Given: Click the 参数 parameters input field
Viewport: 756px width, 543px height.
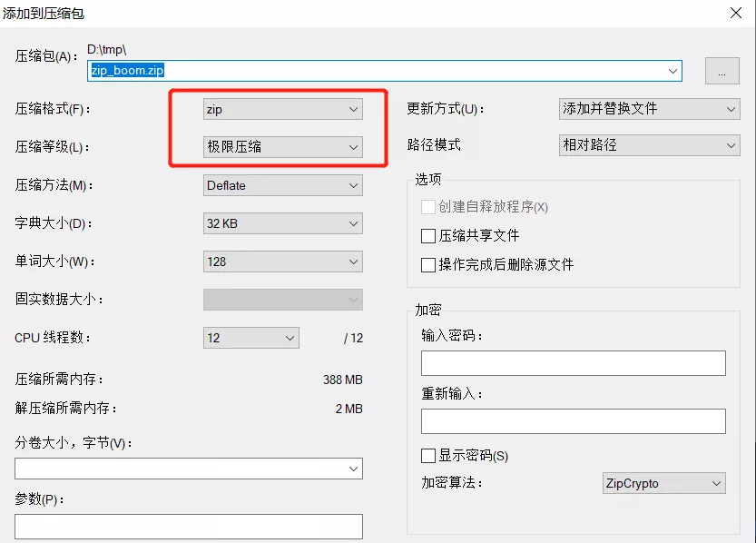Looking at the screenshot, I should [x=189, y=526].
